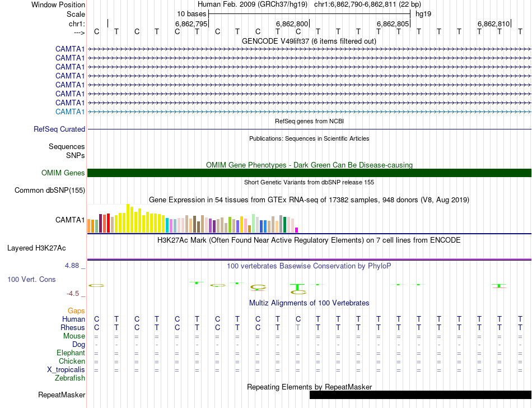The width and height of the screenshot is (532, 408).
Task: Click the orange Gaps label
Action: point(76,310)
